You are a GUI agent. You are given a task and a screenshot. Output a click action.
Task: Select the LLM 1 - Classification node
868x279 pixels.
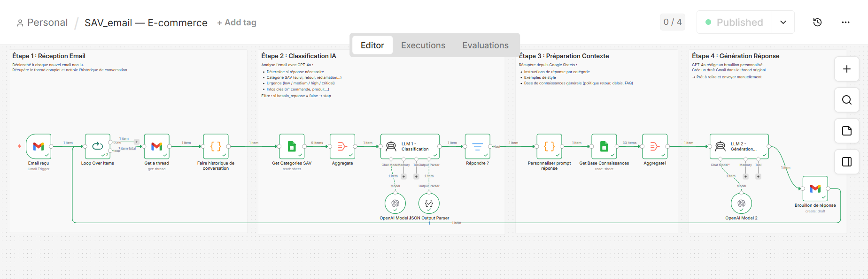(x=410, y=146)
